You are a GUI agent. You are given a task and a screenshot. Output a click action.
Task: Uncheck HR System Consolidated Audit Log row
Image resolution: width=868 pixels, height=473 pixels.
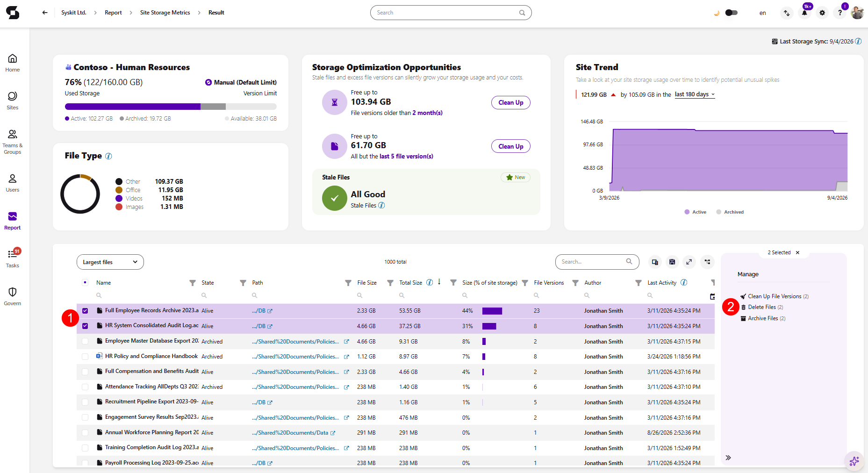click(85, 326)
